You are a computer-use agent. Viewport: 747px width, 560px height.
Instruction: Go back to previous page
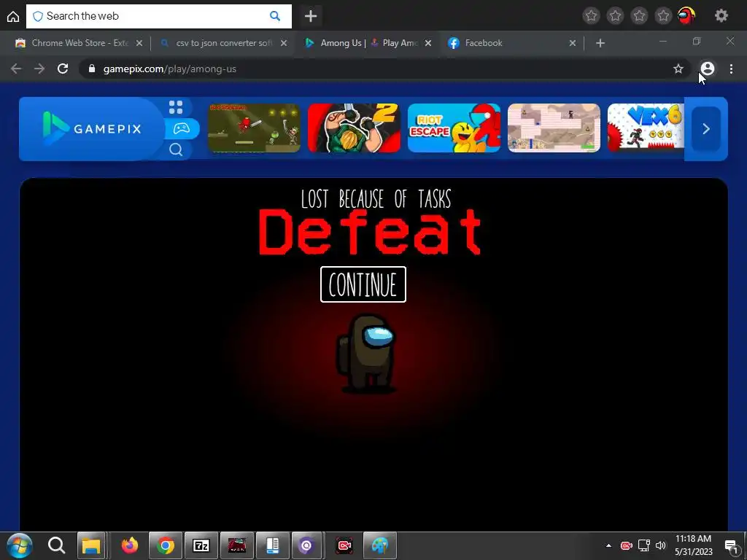(x=16, y=69)
